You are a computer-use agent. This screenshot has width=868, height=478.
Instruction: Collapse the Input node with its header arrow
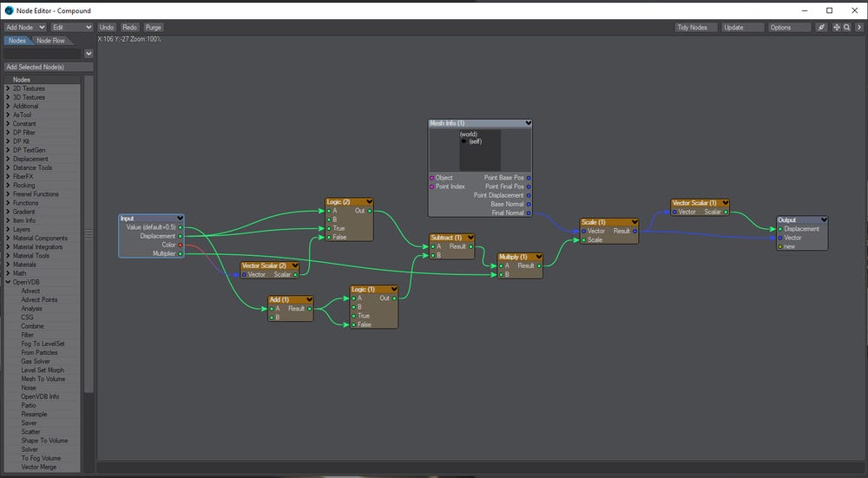180,219
